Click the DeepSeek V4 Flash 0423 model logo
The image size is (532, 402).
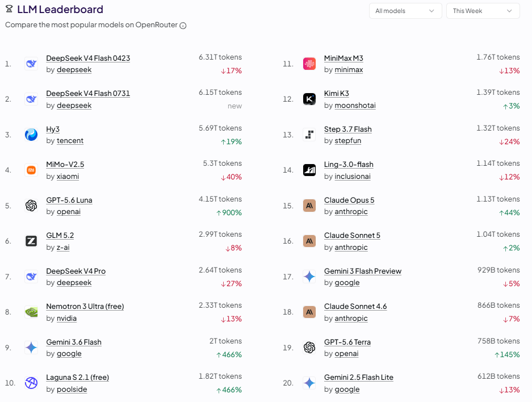click(31, 64)
